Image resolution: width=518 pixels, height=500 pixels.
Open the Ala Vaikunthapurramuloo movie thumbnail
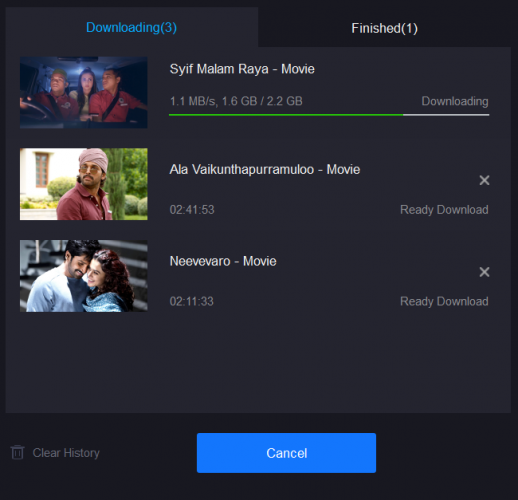click(x=84, y=184)
